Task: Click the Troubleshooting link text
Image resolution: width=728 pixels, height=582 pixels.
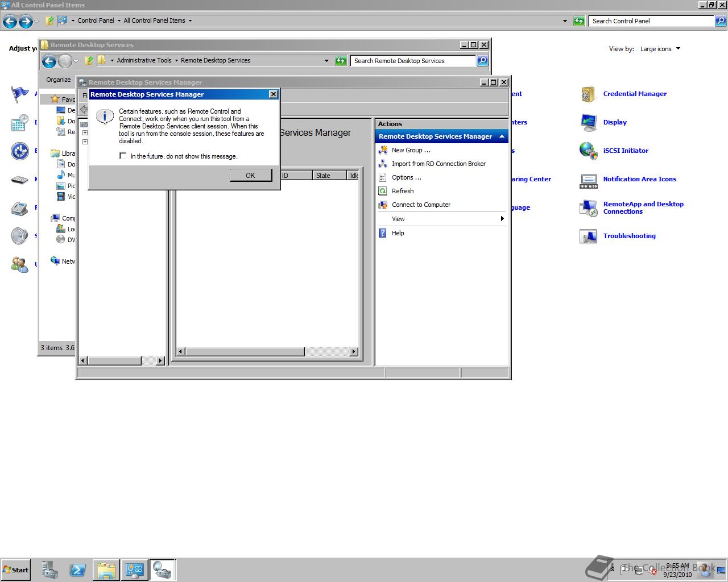Action: (629, 236)
